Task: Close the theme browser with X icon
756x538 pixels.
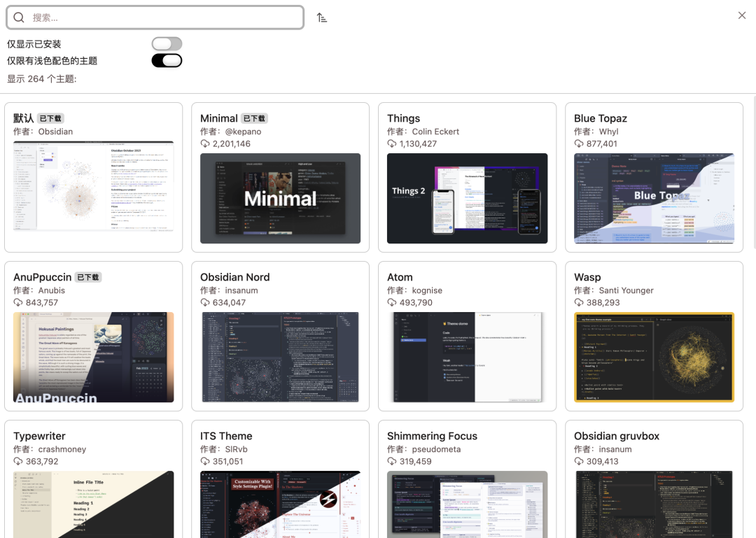Action: (741, 15)
